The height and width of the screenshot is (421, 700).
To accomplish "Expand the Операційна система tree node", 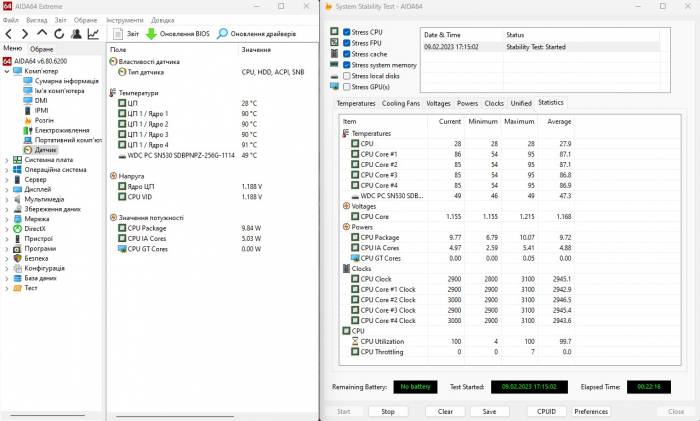I will (x=7, y=170).
